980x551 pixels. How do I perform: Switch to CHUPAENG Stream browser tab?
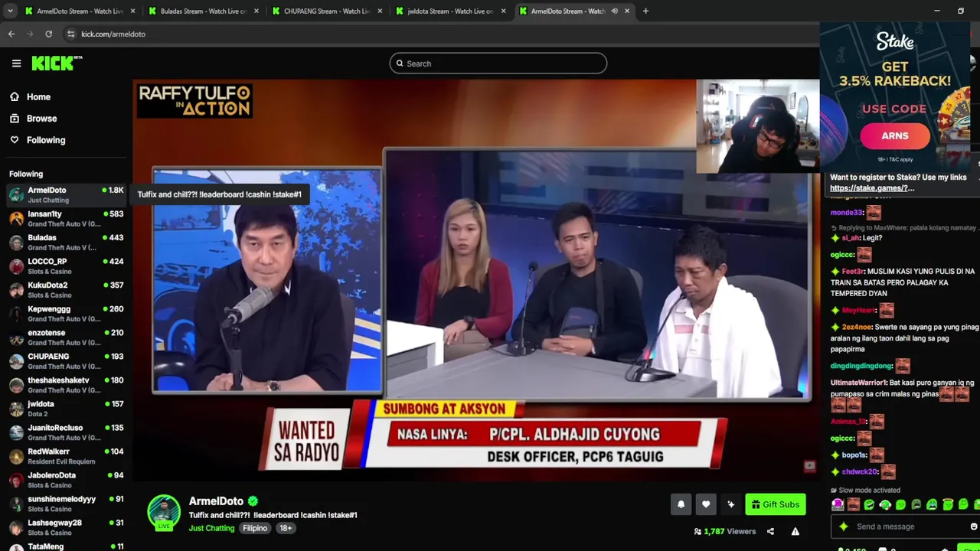coord(327,11)
